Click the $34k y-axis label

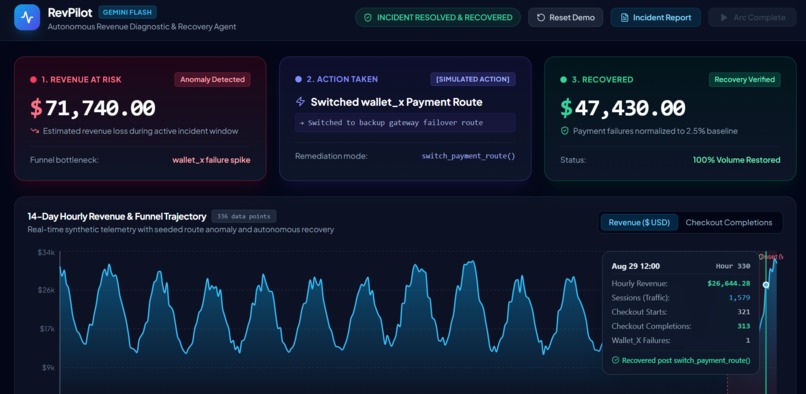coord(46,253)
